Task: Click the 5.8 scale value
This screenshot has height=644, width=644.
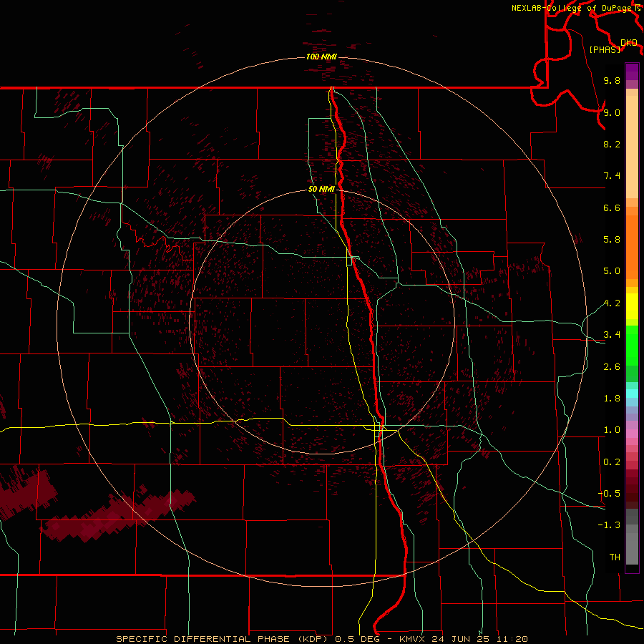Action: (612, 240)
